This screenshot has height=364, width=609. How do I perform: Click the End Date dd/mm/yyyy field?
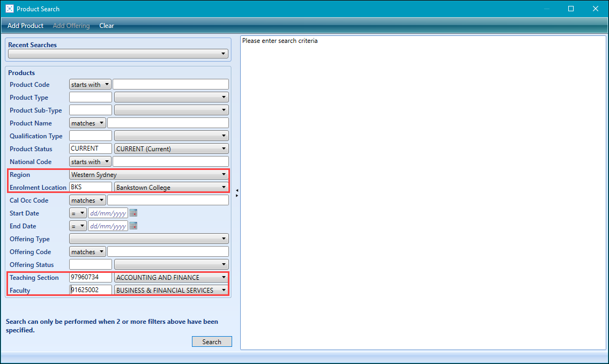click(x=108, y=226)
